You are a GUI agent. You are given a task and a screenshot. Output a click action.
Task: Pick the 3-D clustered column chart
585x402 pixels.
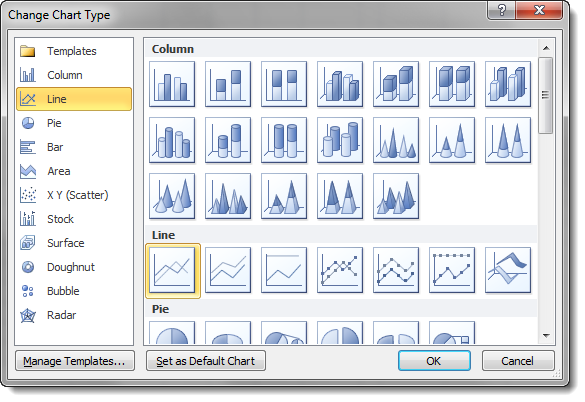point(340,84)
